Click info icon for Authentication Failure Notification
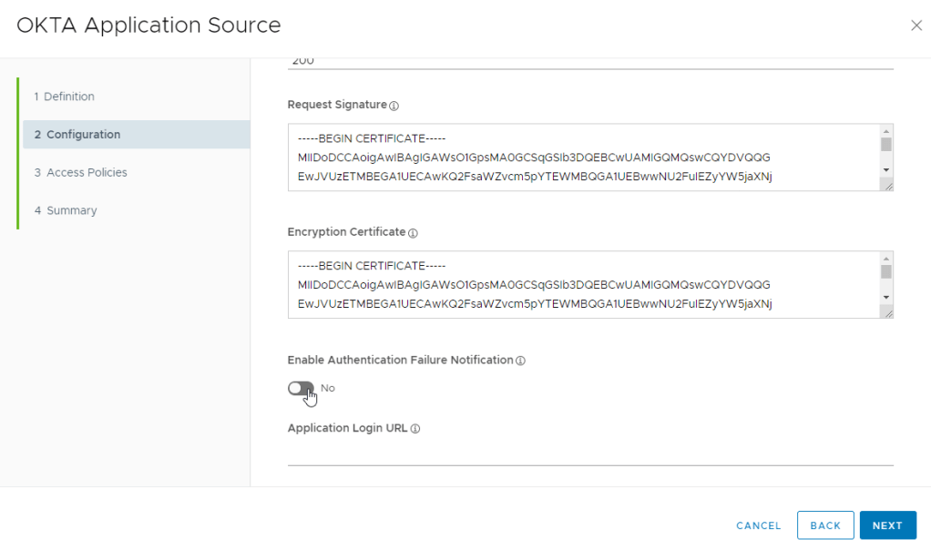 pos(521,361)
